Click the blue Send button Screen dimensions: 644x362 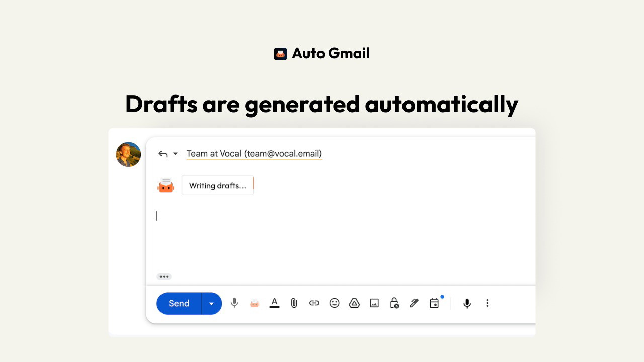[179, 303]
